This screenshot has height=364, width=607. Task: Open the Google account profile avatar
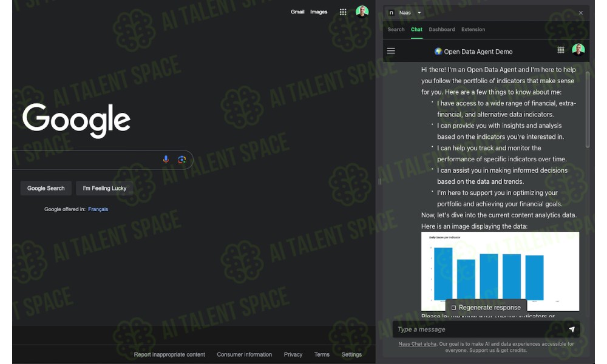362,12
